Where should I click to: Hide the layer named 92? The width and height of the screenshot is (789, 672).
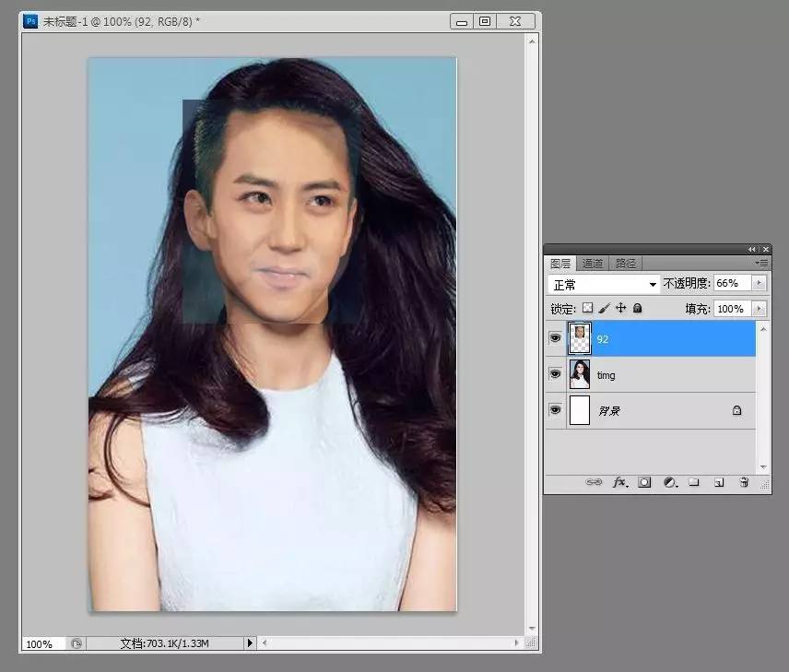[x=555, y=338]
